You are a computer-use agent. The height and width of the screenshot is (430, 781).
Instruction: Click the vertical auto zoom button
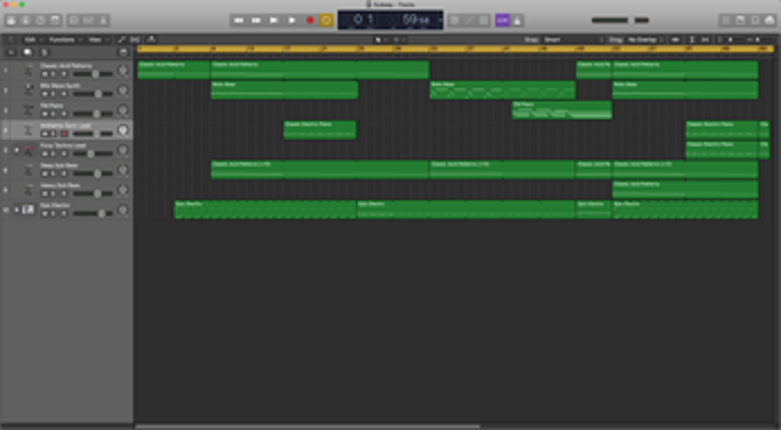tap(692, 40)
